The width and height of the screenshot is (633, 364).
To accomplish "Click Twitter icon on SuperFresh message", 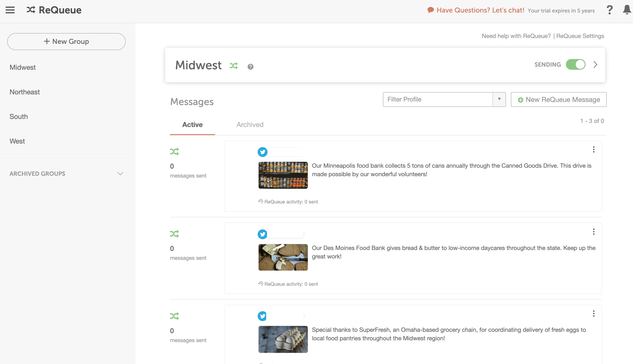I will [x=262, y=316].
